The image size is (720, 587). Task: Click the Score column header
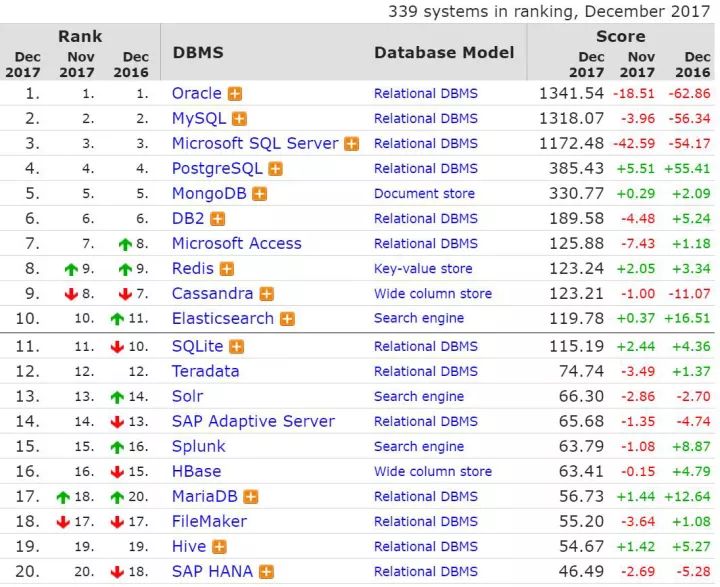point(620,36)
